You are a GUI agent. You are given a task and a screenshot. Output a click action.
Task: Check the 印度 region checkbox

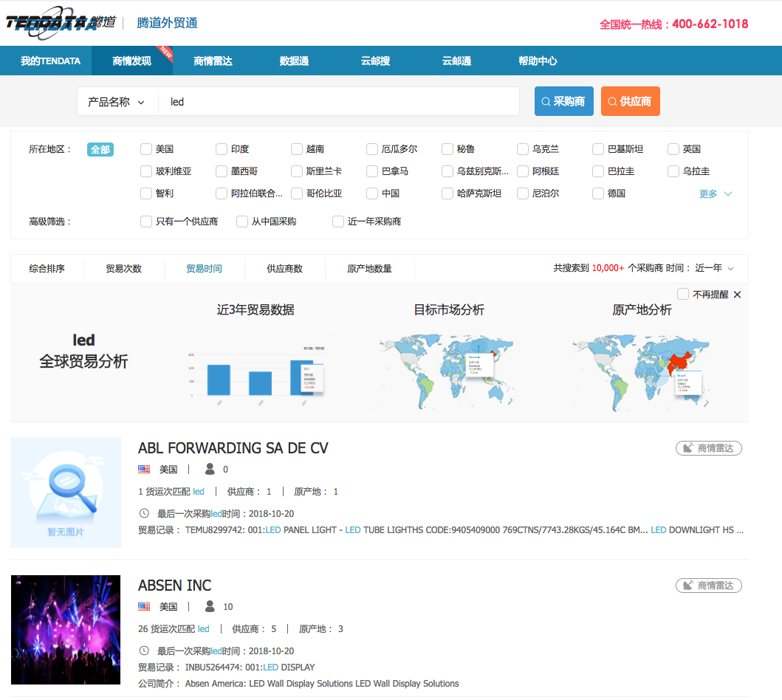click(x=222, y=149)
